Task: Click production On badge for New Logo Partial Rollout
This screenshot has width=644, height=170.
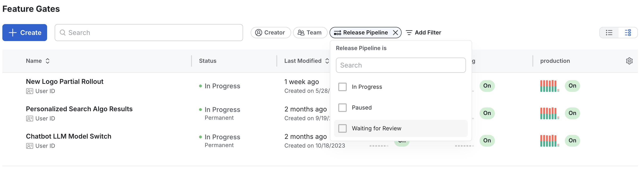Action: 572,86
